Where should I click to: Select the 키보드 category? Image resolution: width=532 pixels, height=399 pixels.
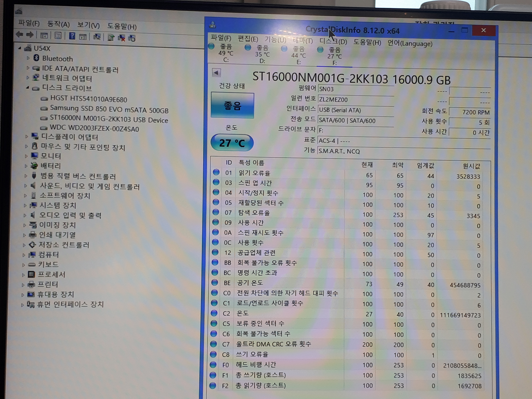48,265
